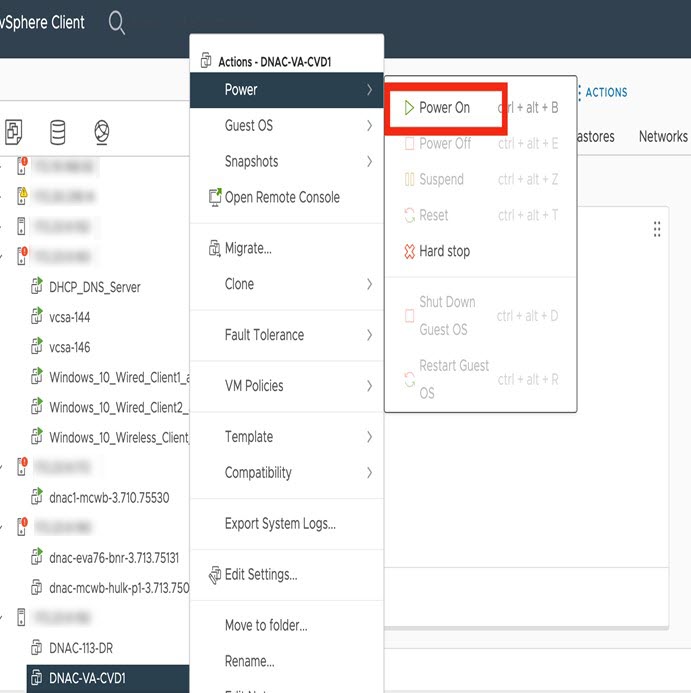
Task: Select Rename... entry
Action: [286, 661]
